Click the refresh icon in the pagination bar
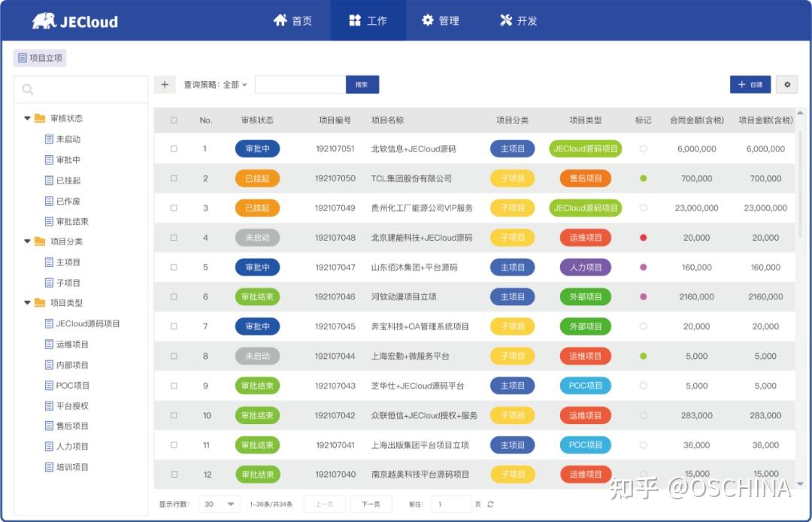Screen dimensions: 812x522 tap(491, 504)
